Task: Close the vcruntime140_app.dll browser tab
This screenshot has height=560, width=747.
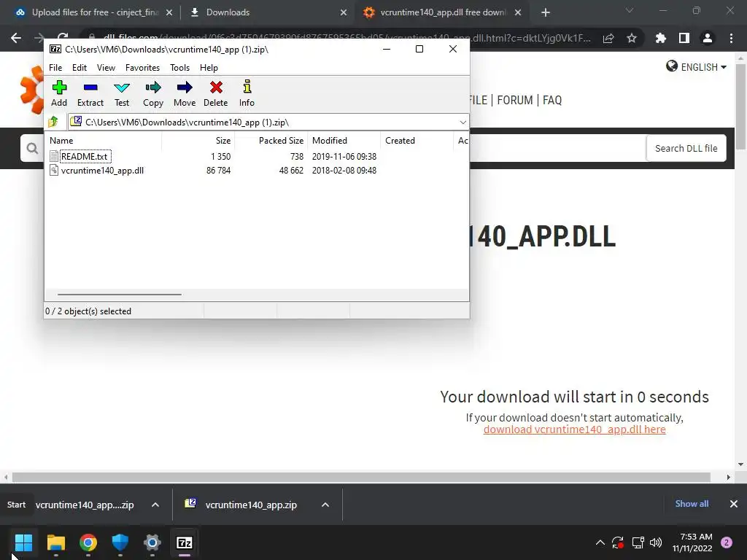Action: click(x=518, y=12)
